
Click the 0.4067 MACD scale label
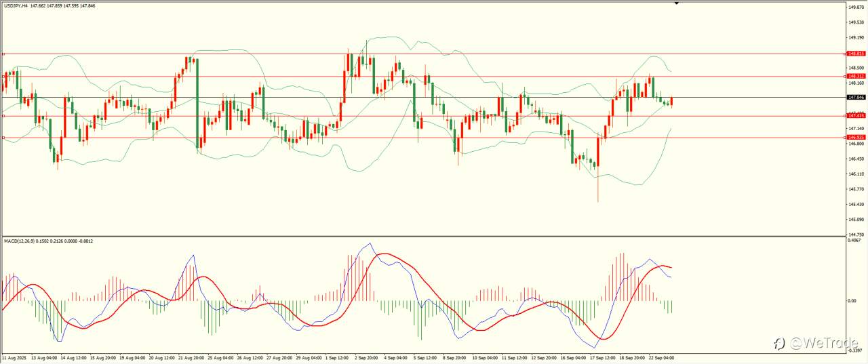[856, 240]
